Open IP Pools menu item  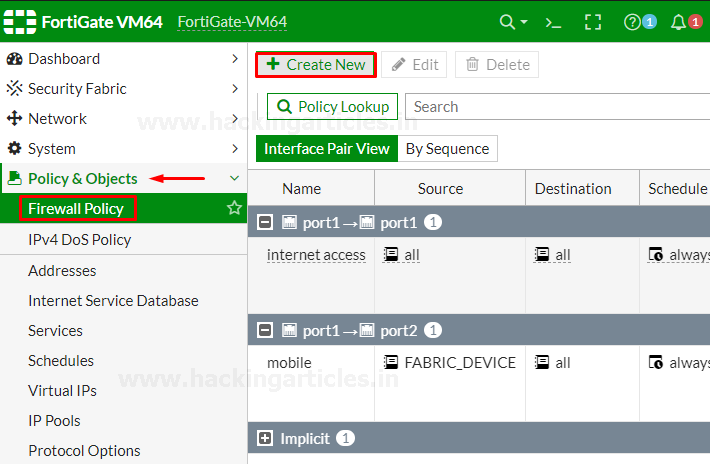pos(123,421)
